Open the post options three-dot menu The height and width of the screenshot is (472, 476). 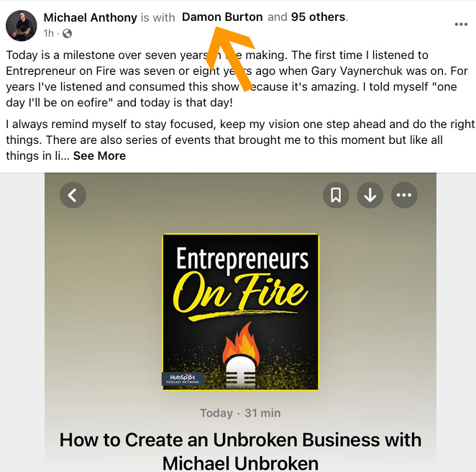tap(461, 24)
